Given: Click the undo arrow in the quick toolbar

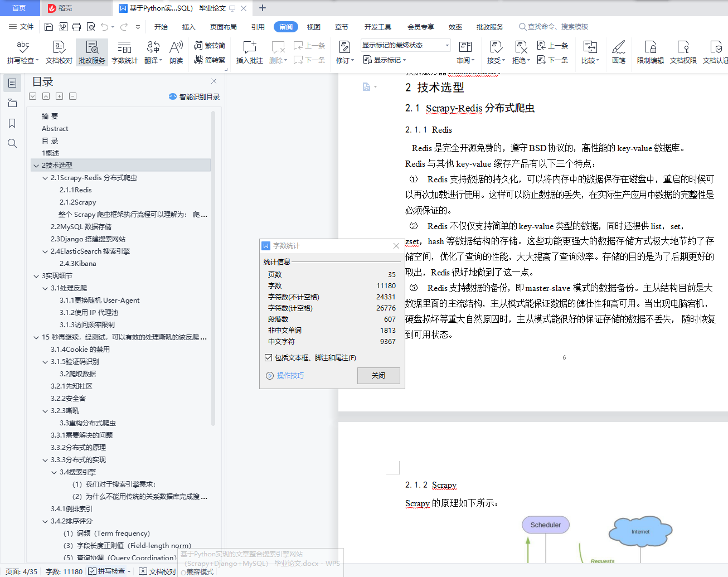Looking at the screenshot, I should [104, 27].
